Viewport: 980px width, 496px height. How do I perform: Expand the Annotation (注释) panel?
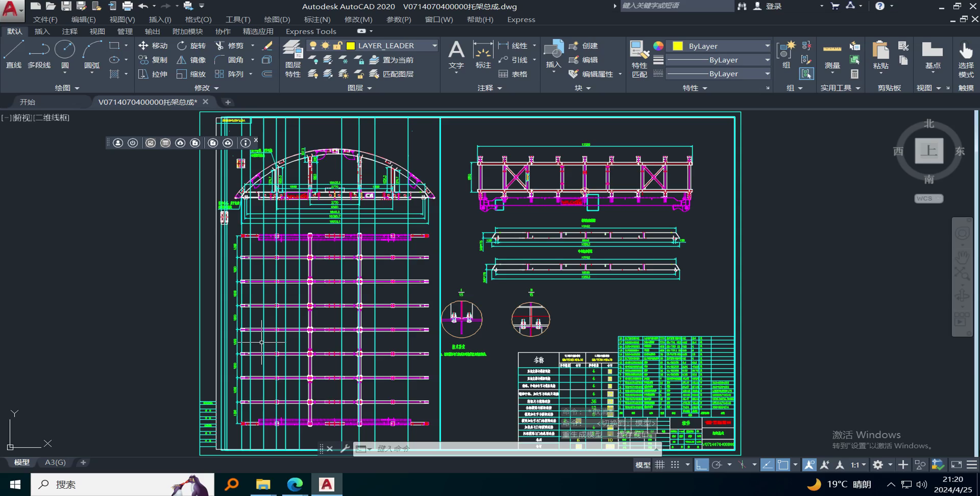click(x=489, y=88)
